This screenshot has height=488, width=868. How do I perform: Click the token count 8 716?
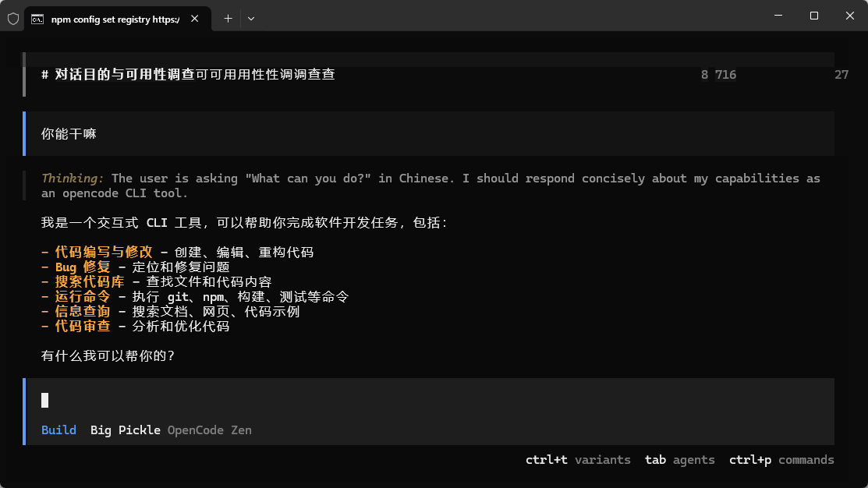point(718,75)
